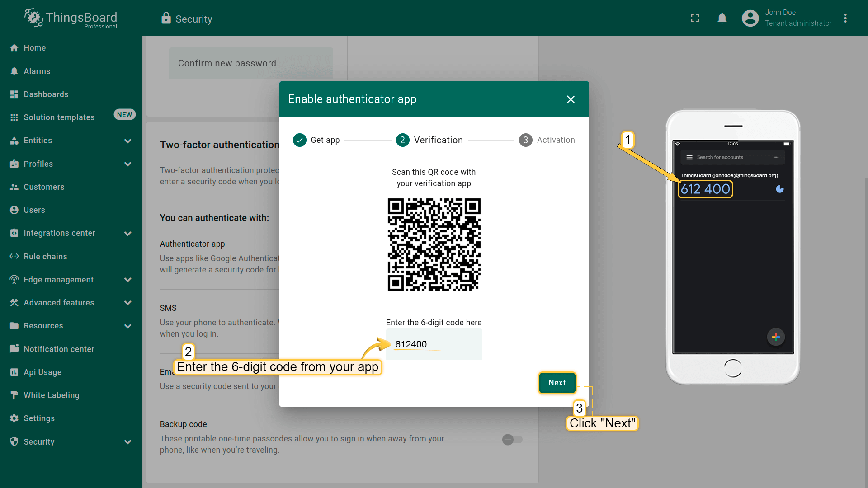Screen dimensions: 868x488
Task: Click the 6-digit code input field
Action: pyautogui.click(x=434, y=344)
